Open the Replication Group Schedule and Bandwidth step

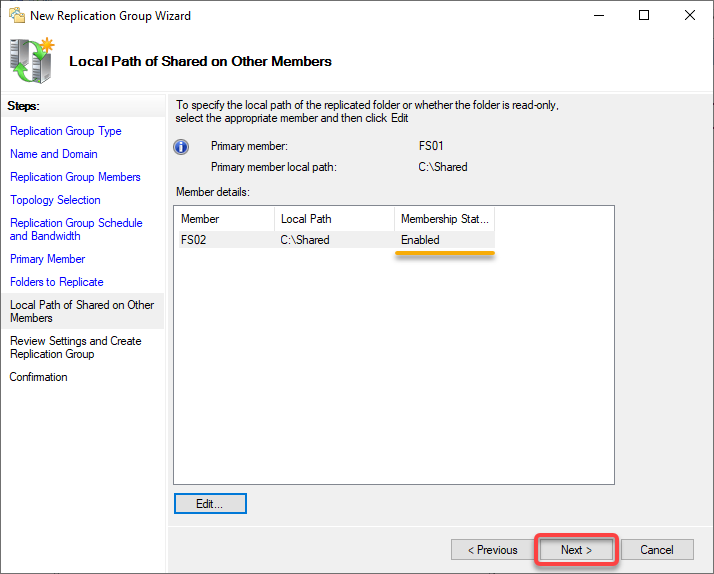(76, 229)
